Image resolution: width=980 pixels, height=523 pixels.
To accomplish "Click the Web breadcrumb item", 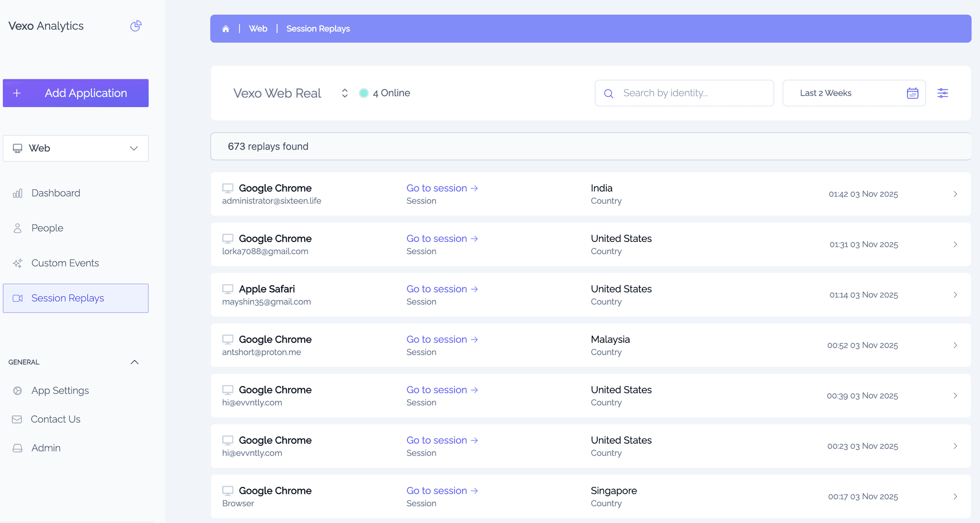I will click(258, 29).
